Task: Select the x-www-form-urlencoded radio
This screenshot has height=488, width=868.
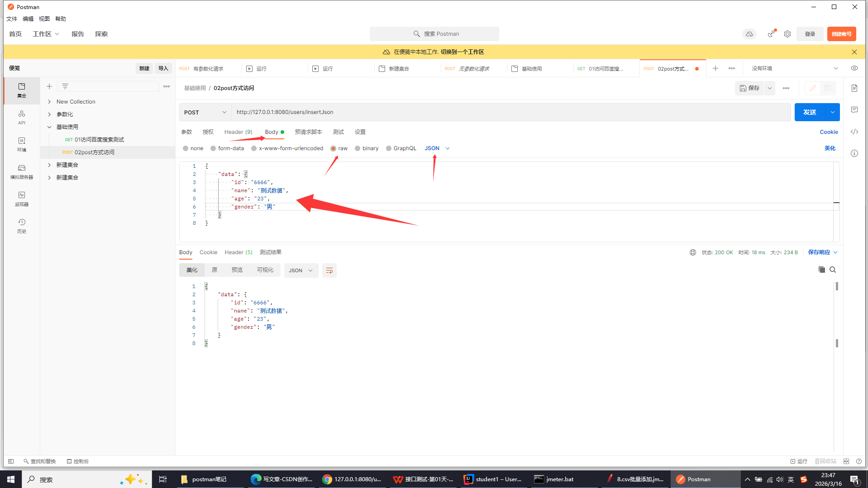Action: [254, 148]
